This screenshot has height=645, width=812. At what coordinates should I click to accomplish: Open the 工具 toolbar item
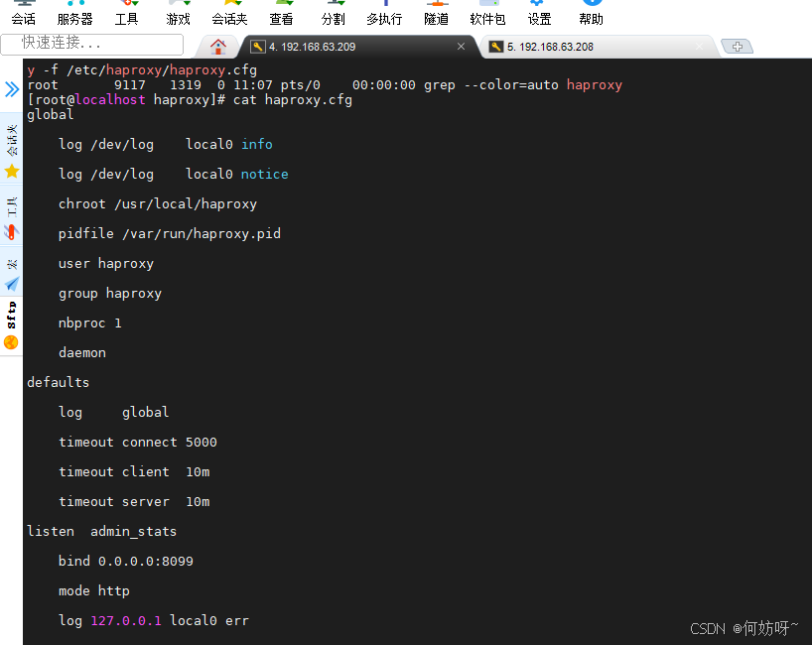126,14
